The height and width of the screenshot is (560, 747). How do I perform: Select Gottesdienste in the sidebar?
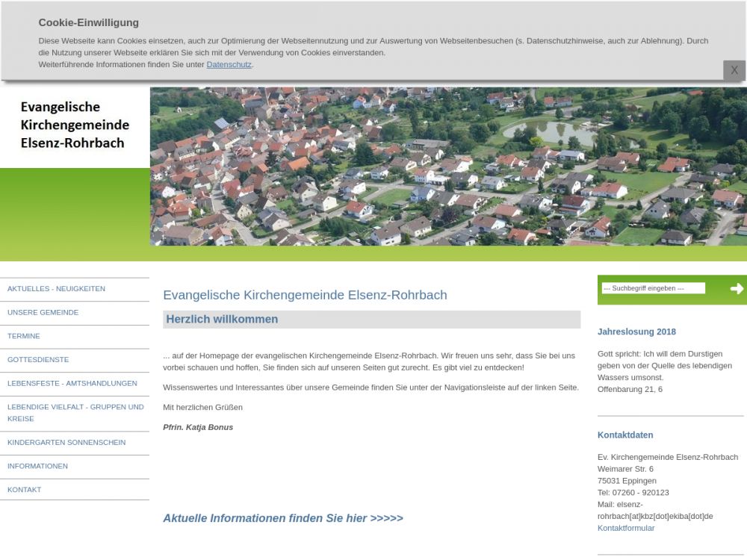tap(38, 360)
